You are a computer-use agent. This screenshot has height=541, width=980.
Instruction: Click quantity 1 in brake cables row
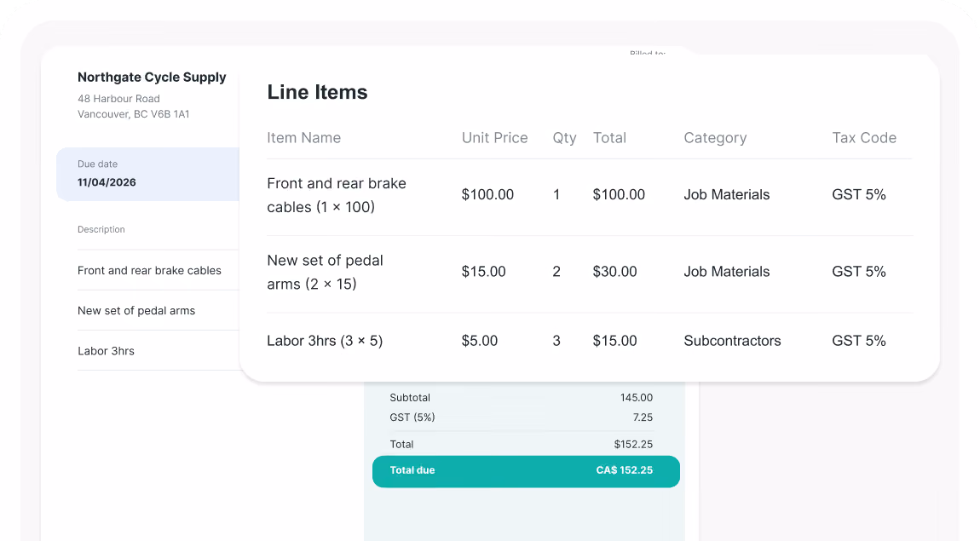[x=556, y=195]
